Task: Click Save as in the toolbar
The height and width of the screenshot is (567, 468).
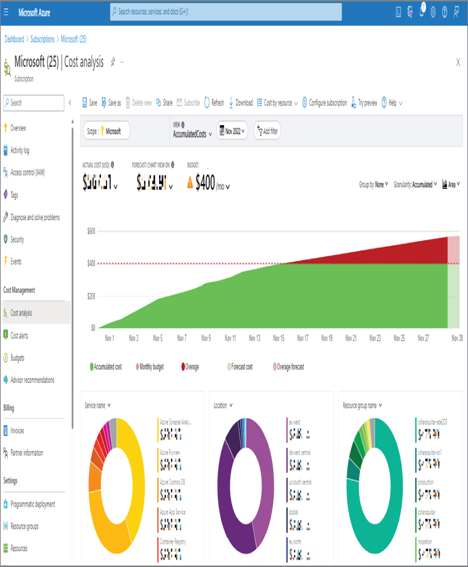Action: tap(111, 103)
